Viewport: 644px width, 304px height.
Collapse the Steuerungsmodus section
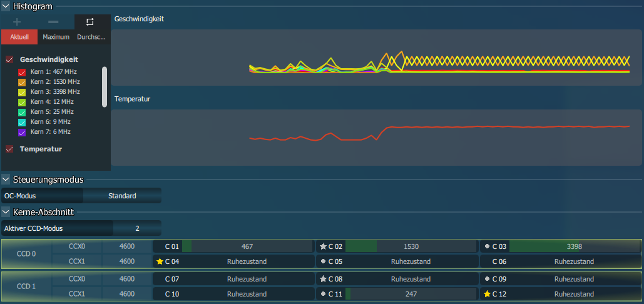coord(6,180)
